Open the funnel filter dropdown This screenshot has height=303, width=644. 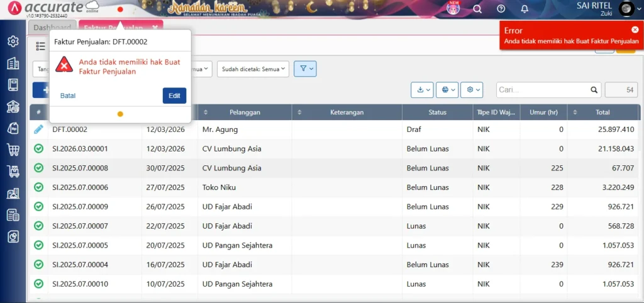(x=305, y=69)
